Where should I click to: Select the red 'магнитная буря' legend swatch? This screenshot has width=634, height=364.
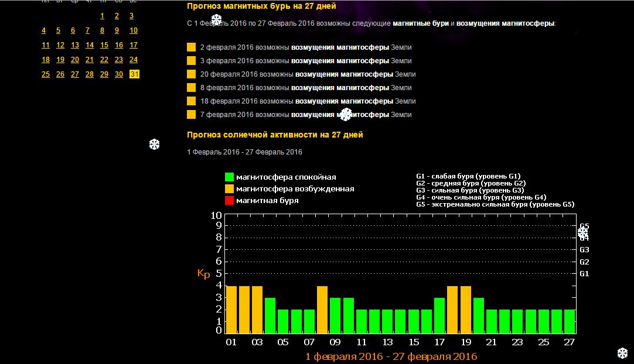coord(230,201)
